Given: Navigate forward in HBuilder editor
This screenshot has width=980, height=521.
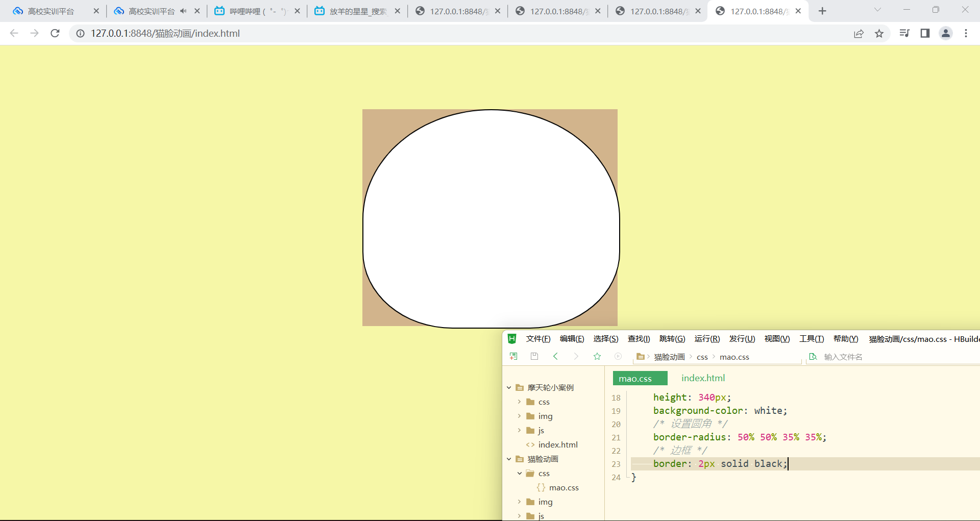Looking at the screenshot, I should point(576,356).
